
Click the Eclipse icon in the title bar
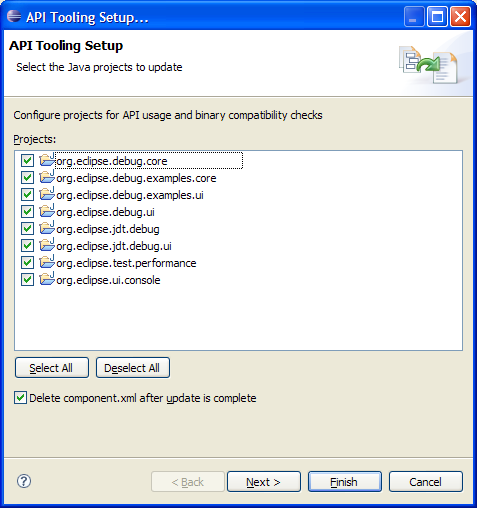14,16
